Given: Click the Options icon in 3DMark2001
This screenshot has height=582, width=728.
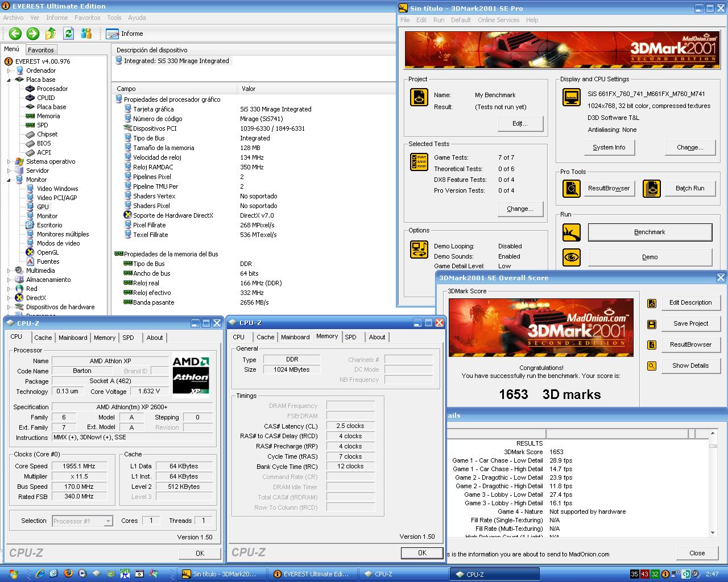Looking at the screenshot, I should click(x=419, y=249).
